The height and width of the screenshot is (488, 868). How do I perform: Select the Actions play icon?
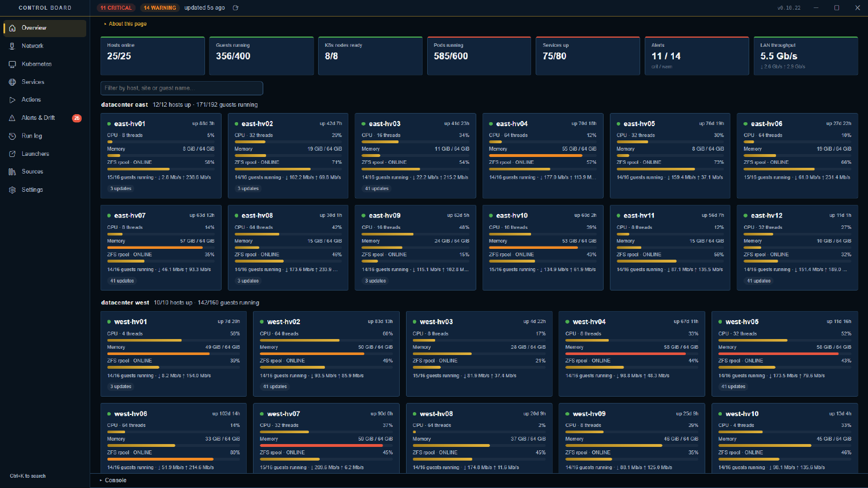12,100
